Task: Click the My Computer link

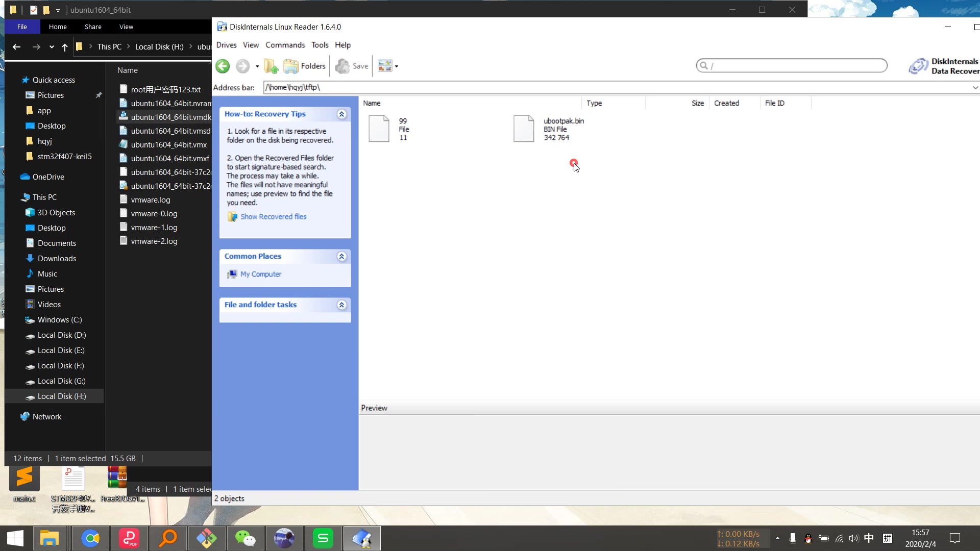Action: click(x=260, y=274)
